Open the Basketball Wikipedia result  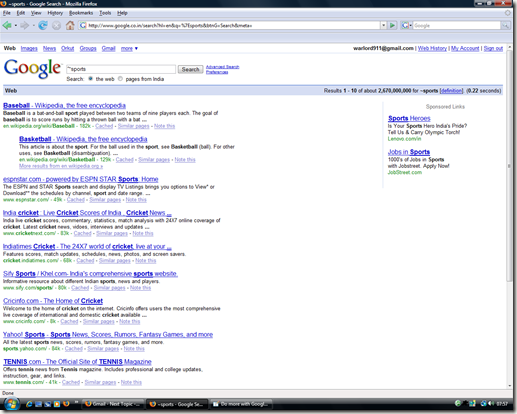(x=83, y=139)
